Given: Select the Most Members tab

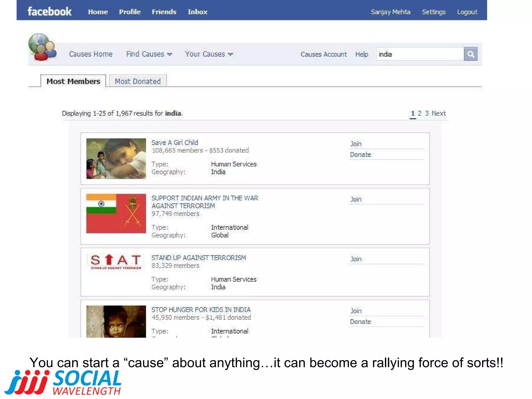Looking at the screenshot, I should [73, 81].
